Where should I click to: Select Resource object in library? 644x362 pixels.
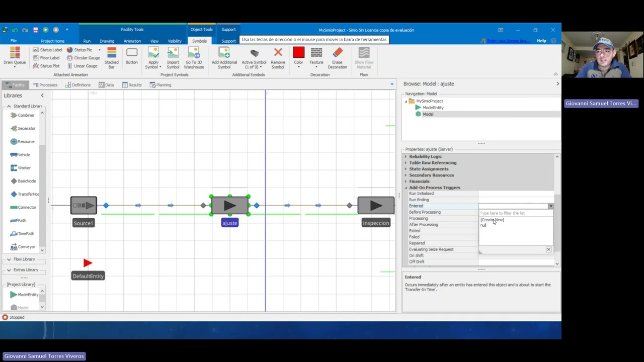point(23,141)
